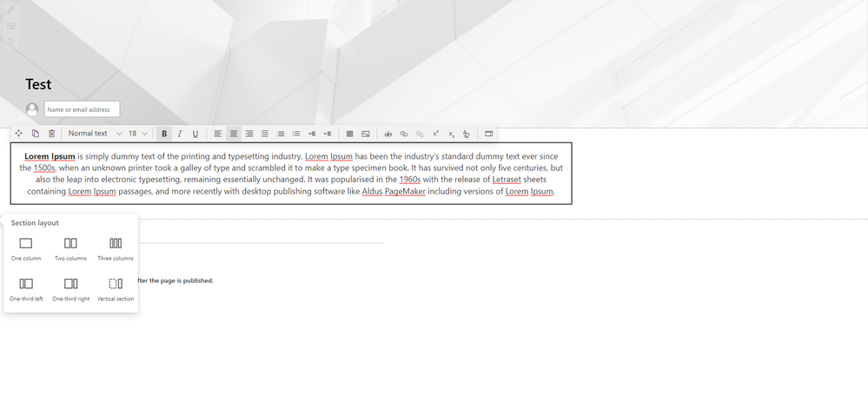868x395 pixels.
Task: Click the word Letraset in paragraph
Action: [x=507, y=179]
